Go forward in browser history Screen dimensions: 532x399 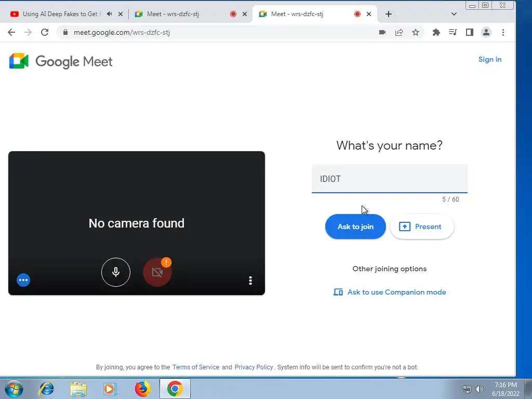coord(28,32)
